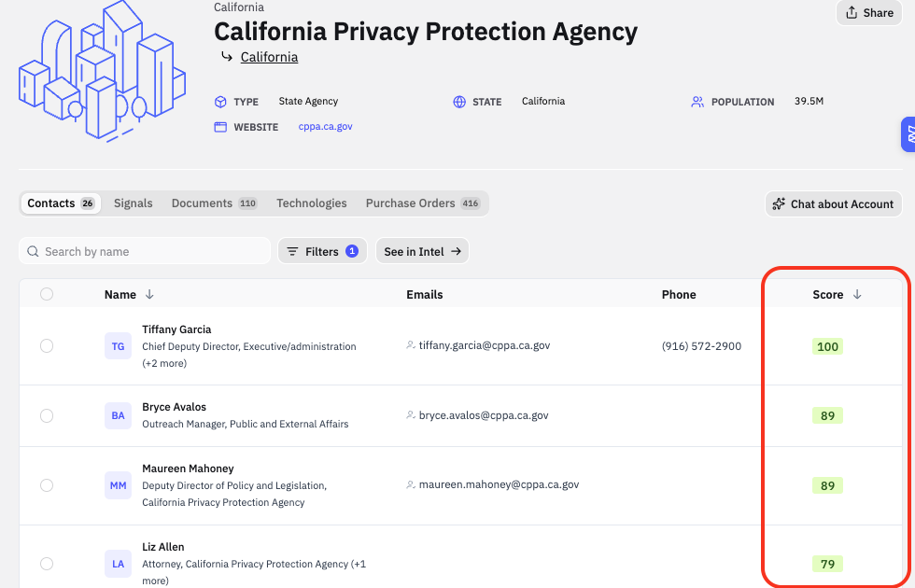The image size is (915, 588).
Task: Click the MM avatar for Maureen Mahoney
Action: tap(118, 485)
